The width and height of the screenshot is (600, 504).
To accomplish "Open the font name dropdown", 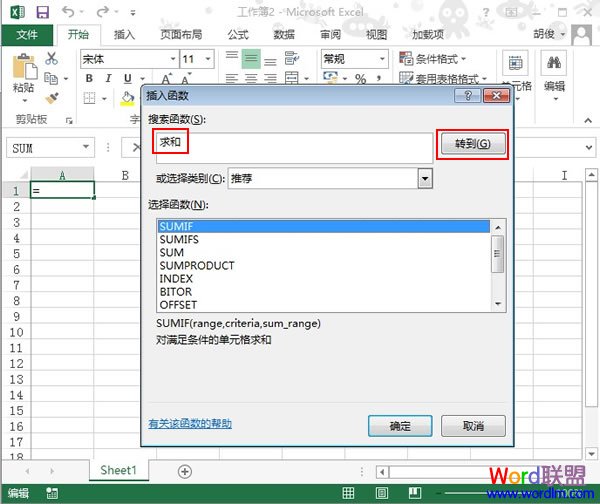I will (173, 59).
